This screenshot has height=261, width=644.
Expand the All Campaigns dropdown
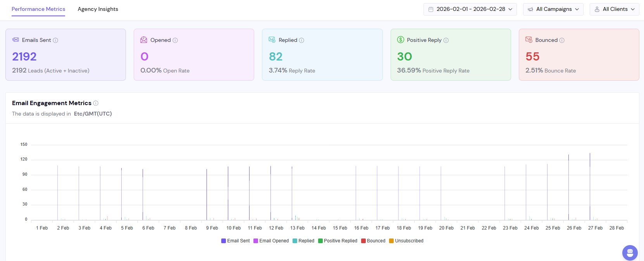pos(553,9)
